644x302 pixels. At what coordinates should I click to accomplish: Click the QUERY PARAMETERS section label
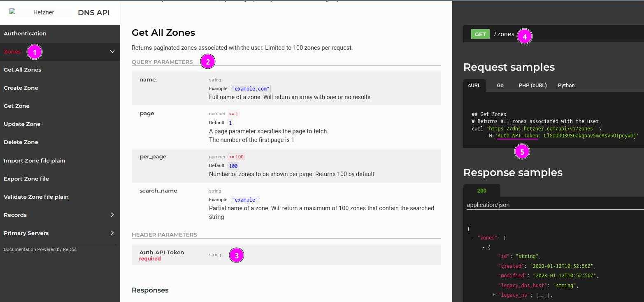162,62
